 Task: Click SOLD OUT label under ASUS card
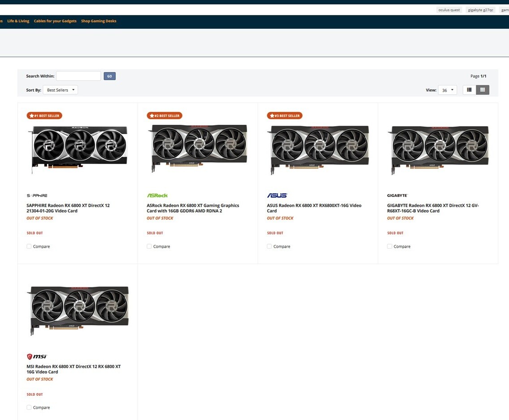pos(275,233)
